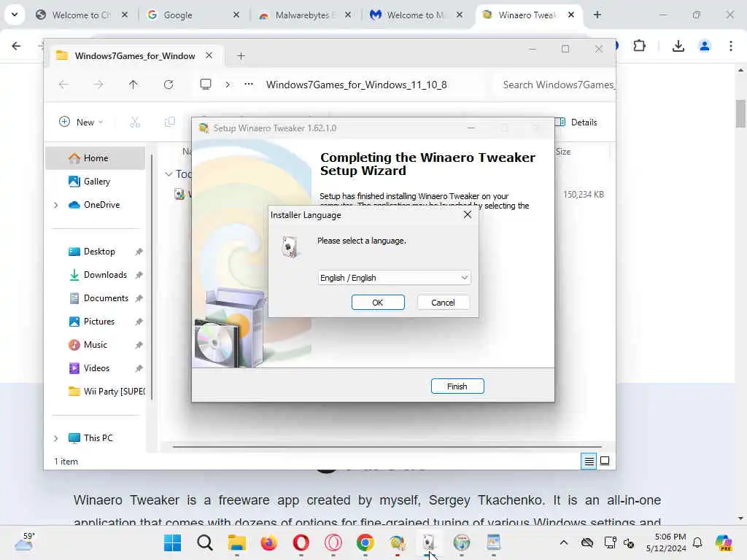Expand the This PC tree node

tap(55, 438)
